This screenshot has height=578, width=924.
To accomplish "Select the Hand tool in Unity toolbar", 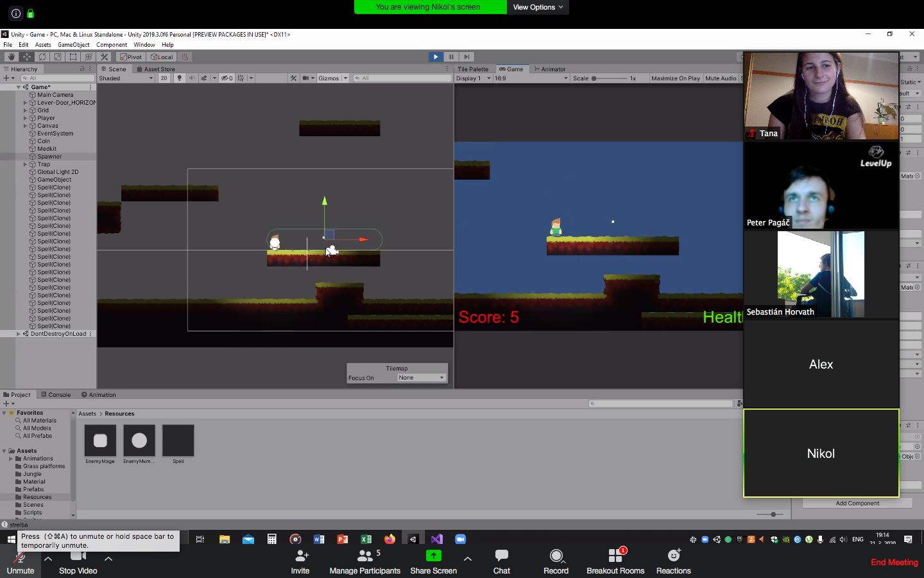I will click(11, 57).
